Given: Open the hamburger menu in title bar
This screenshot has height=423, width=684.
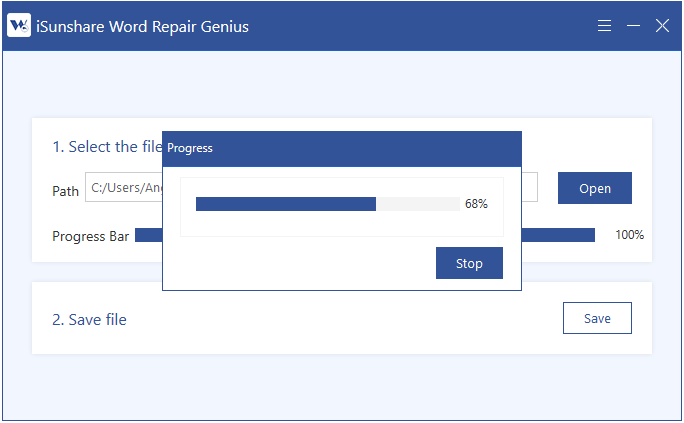Looking at the screenshot, I should pyautogui.click(x=604, y=26).
